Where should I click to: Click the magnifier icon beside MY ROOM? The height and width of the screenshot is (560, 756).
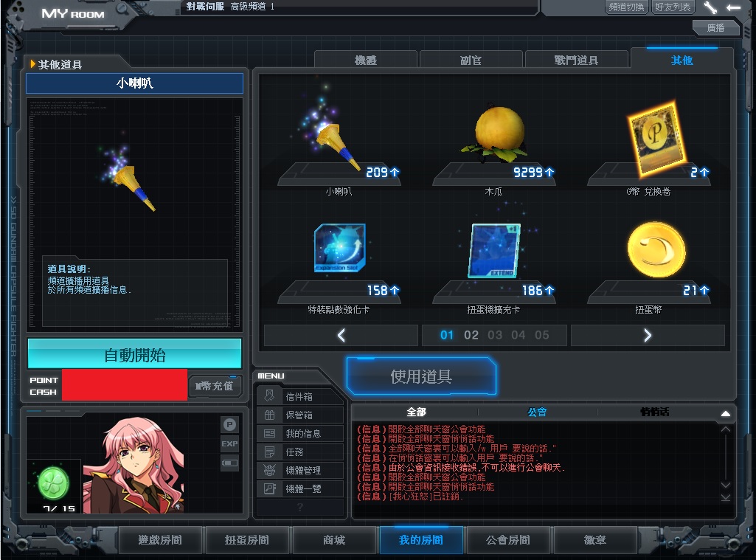(123, 8)
